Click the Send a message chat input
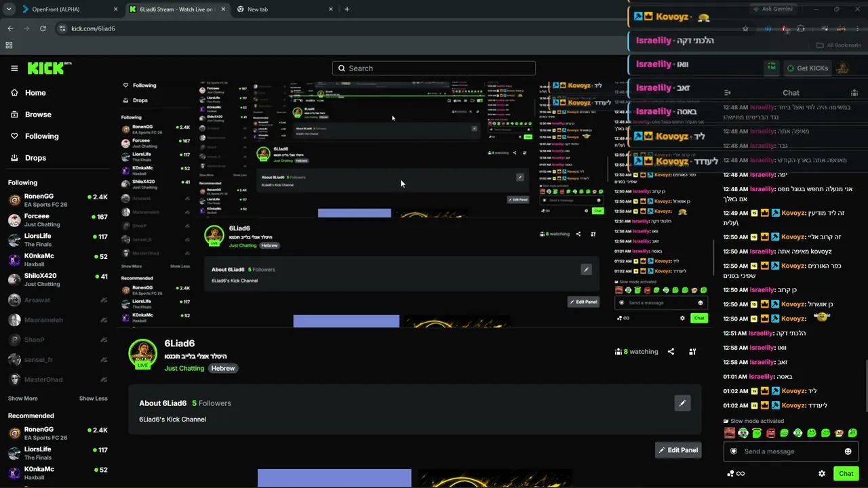Screen dimensions: 868x488 click(791, 451)
